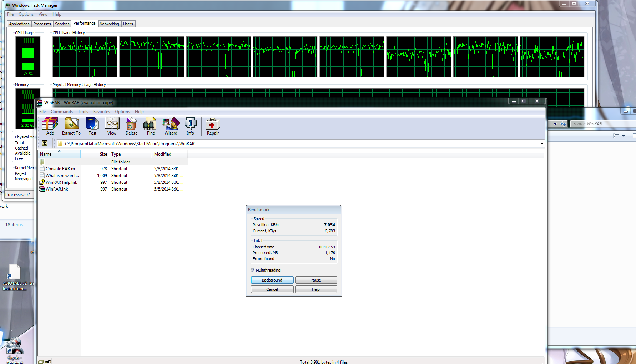The width and height of the screenshot is (636, 364).
Task: Click 'Processes: 97' in Task Manager status bar
Action: pos(17,195)
